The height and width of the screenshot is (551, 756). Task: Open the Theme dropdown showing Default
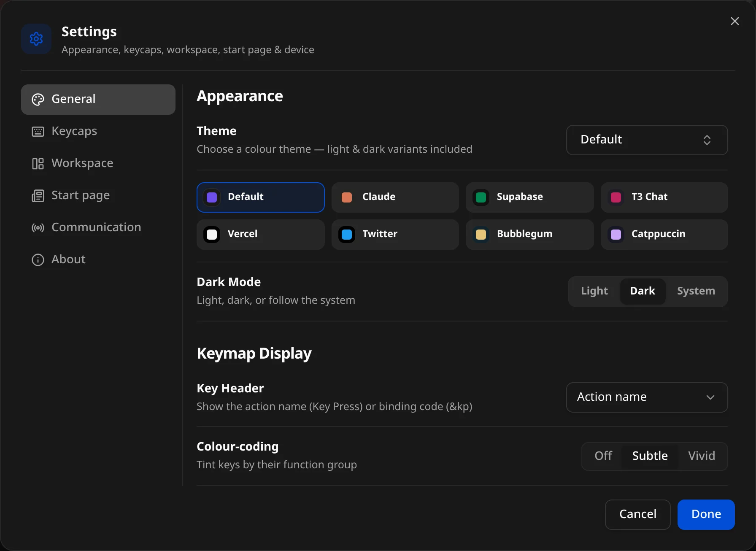(647, 140)
